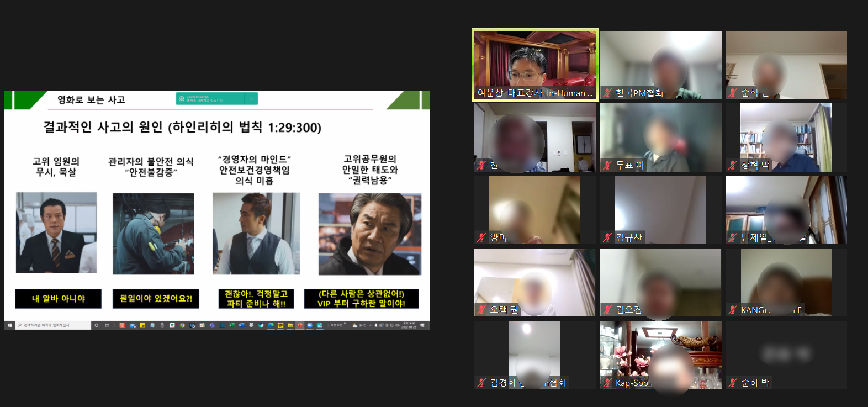Open Windows Start button in shared screen
This screenshot has width=868, height=407.
point(9,325)
